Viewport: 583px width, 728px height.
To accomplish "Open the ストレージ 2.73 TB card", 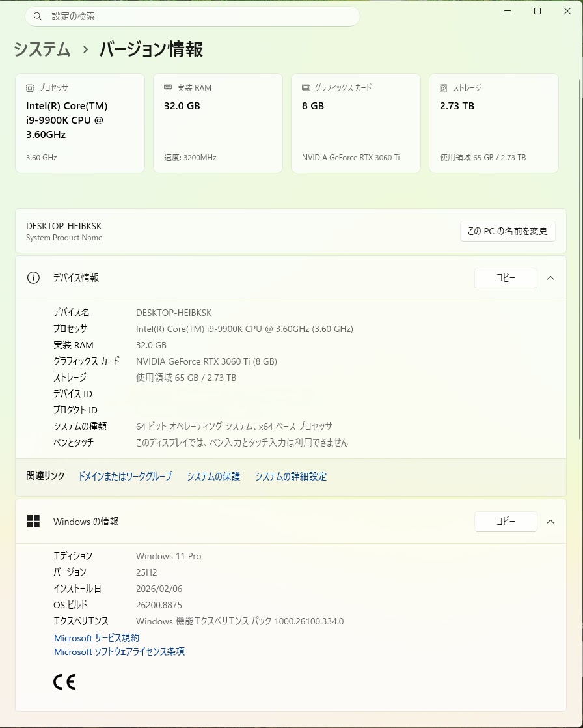I will tap(493, 123).
